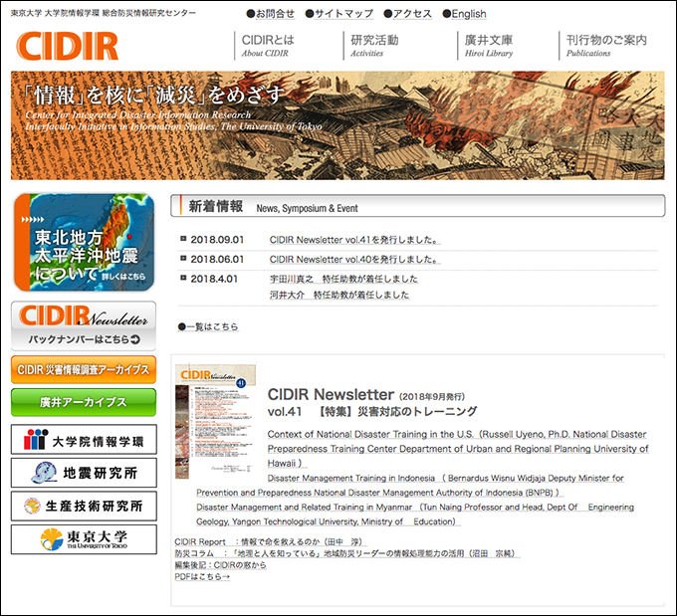Viewport: 677px width, 616px height.
Task: Visit the 生産技術研究所 site button
Action: click(84, 506)
